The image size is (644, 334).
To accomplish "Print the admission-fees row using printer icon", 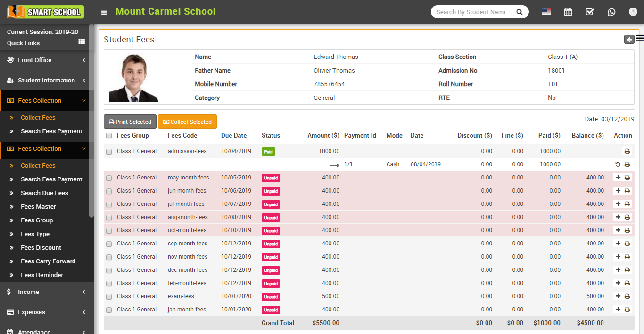I will tap(627, 151).
